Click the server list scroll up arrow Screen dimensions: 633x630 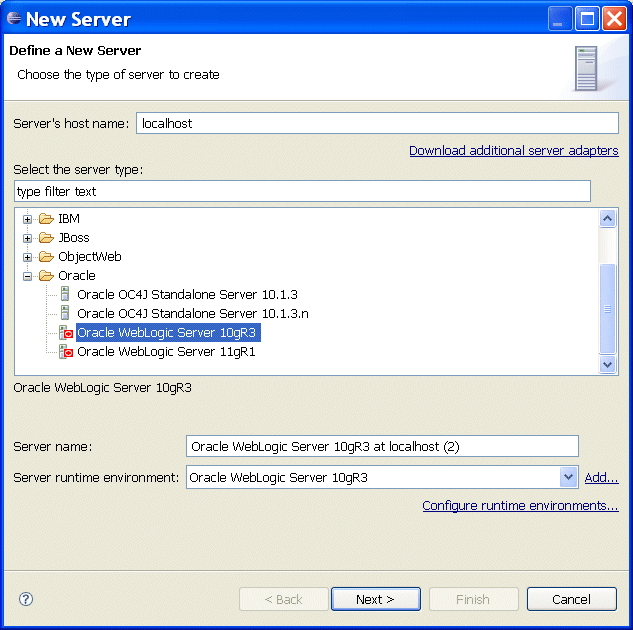click(x=608, y=219)
